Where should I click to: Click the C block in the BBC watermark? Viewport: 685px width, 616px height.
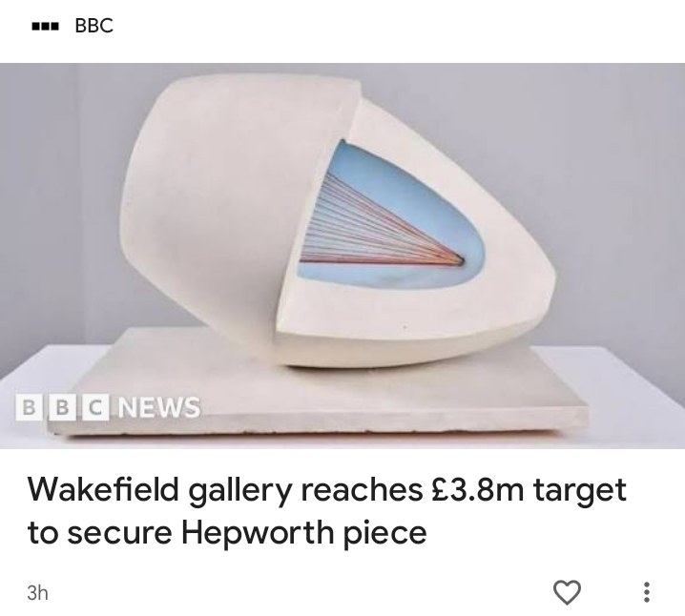click(x=95, y=408)
